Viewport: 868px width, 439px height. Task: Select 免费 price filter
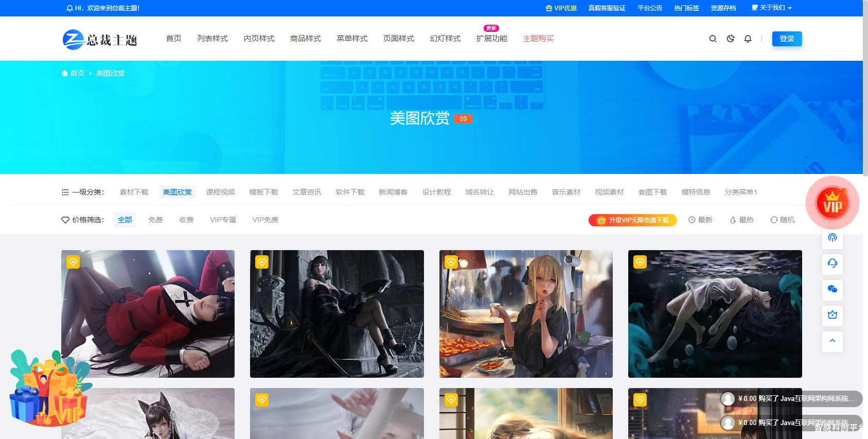(x=155, y=220)
